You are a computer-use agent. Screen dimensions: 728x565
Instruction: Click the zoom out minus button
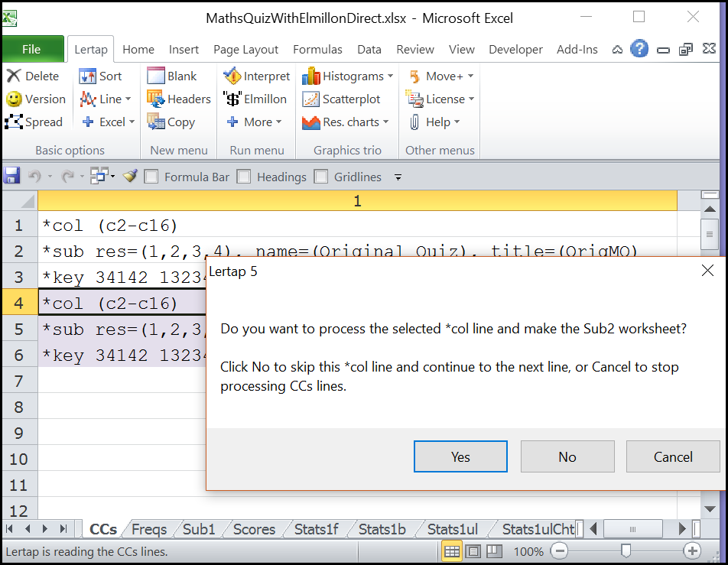coord(560,551)
